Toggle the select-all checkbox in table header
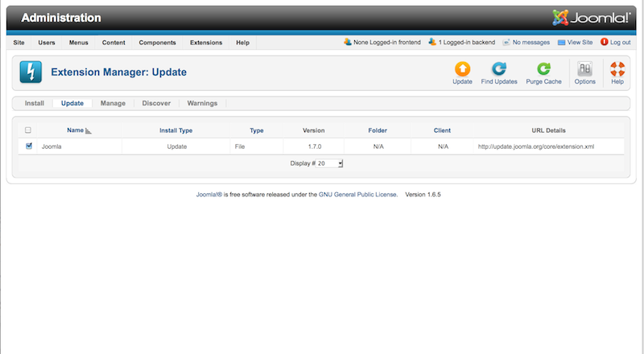644x354 pixels. [28, 130]
